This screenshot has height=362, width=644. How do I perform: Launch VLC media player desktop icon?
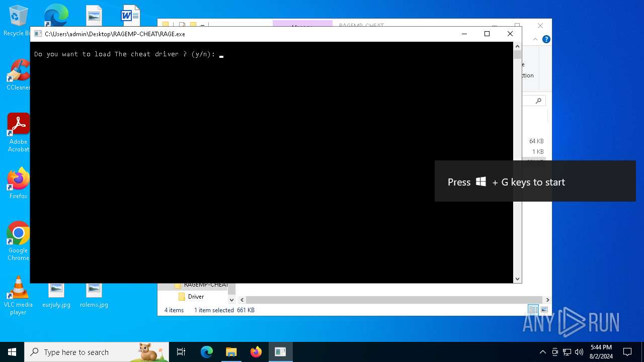pyautogui.click(x=18, y=296)
